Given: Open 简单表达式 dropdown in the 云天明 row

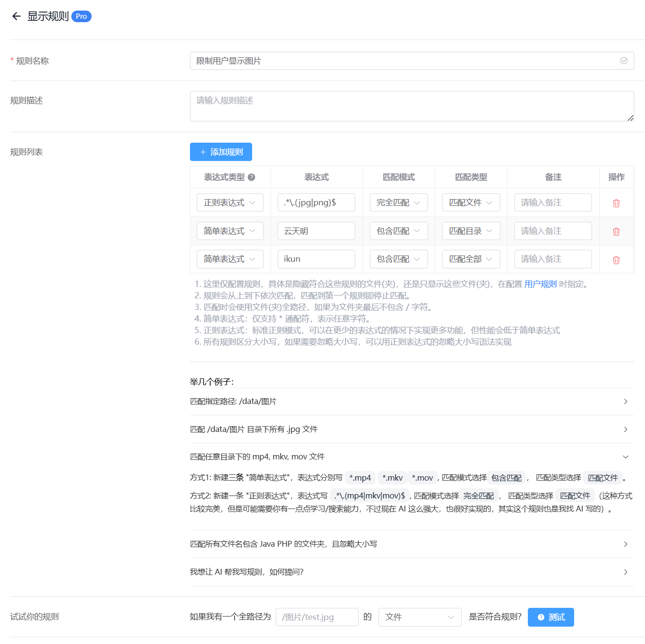Looking at the screenshot, I should pyautogui.click(x=230, y=231).
